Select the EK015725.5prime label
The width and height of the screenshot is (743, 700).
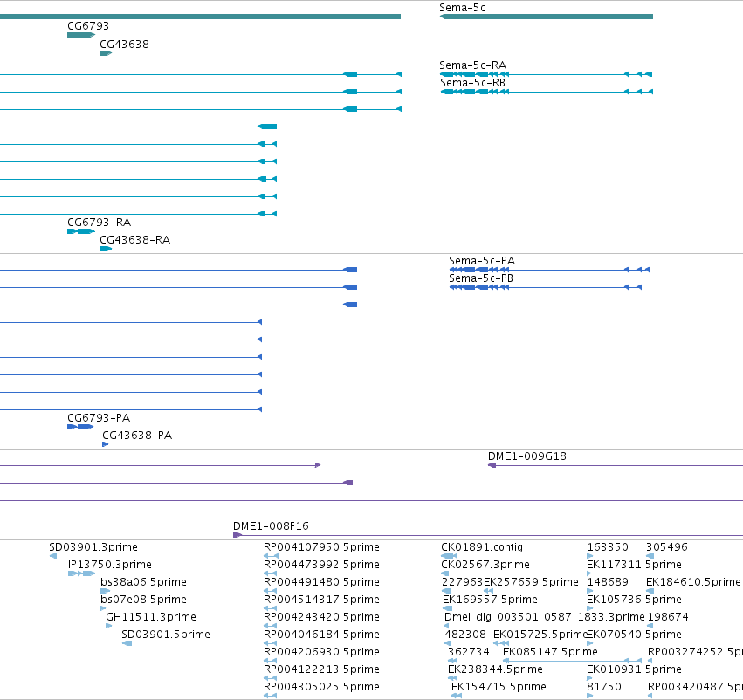tap(540, 635)
